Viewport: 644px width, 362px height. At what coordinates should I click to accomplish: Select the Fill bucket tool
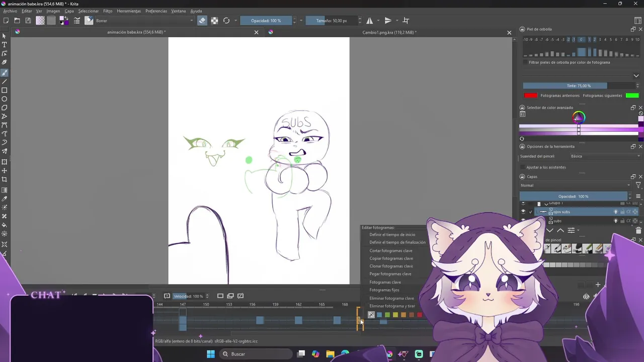5,225
